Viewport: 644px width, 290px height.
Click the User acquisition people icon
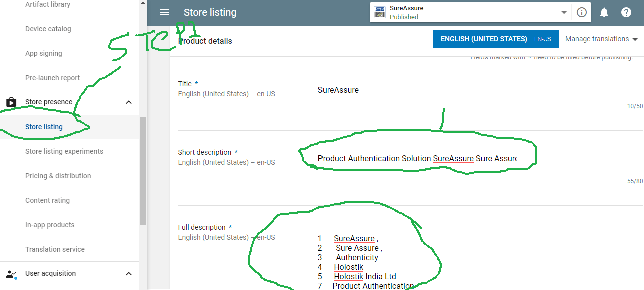click(11, 274)
